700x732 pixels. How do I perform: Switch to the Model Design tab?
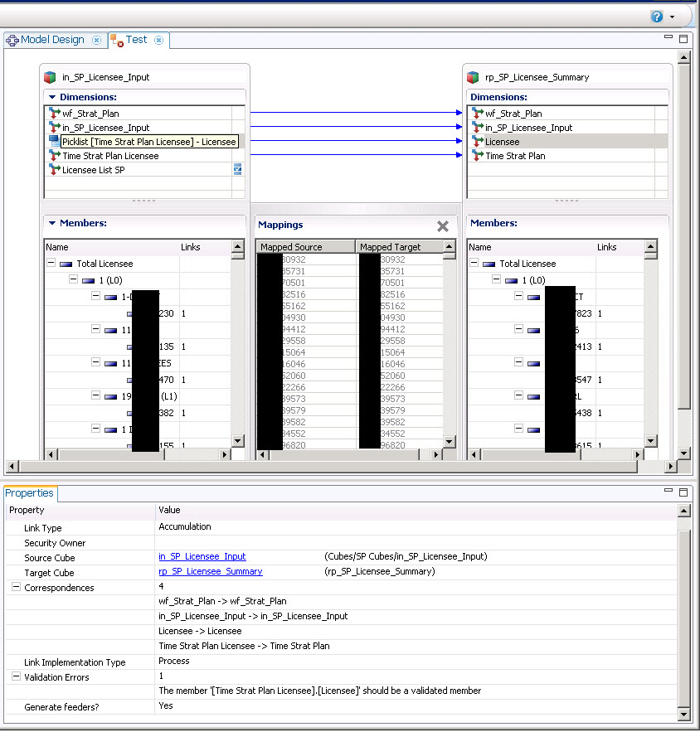[52, 40]
